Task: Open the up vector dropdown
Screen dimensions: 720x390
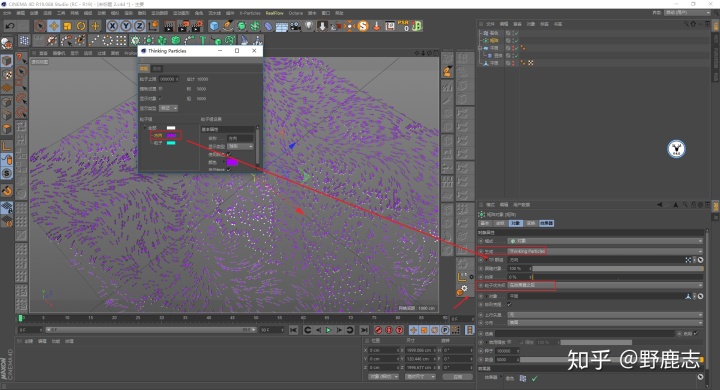Action: [x=605, y=315]
